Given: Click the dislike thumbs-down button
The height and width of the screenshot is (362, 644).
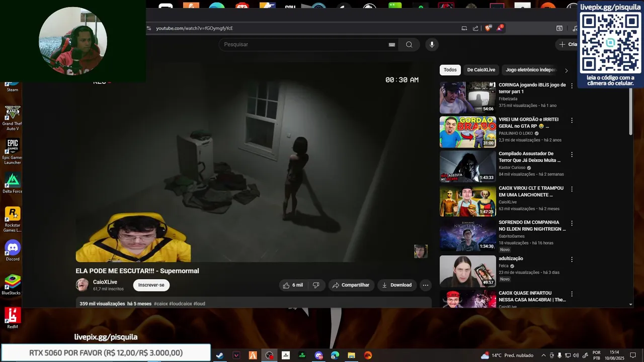Looking at the screenshot, I should pyautogui.click(x=316, y=285).
